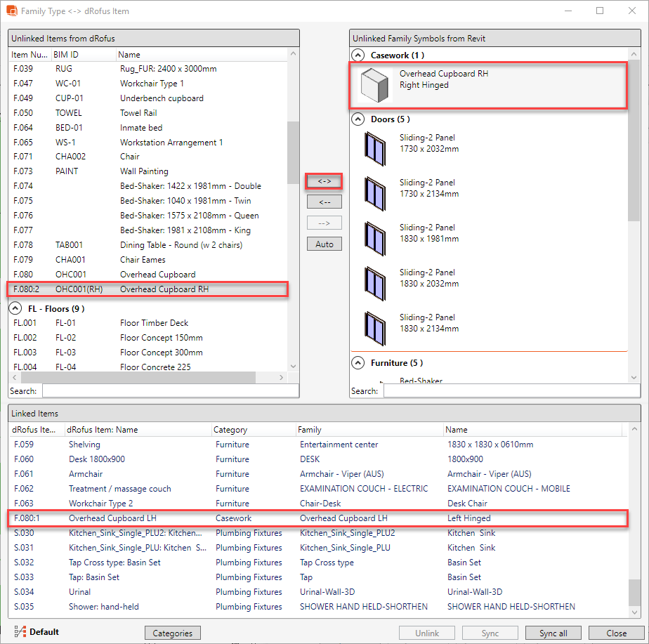Collapse the Doors section
649x644 pixels.
point(359,119)
